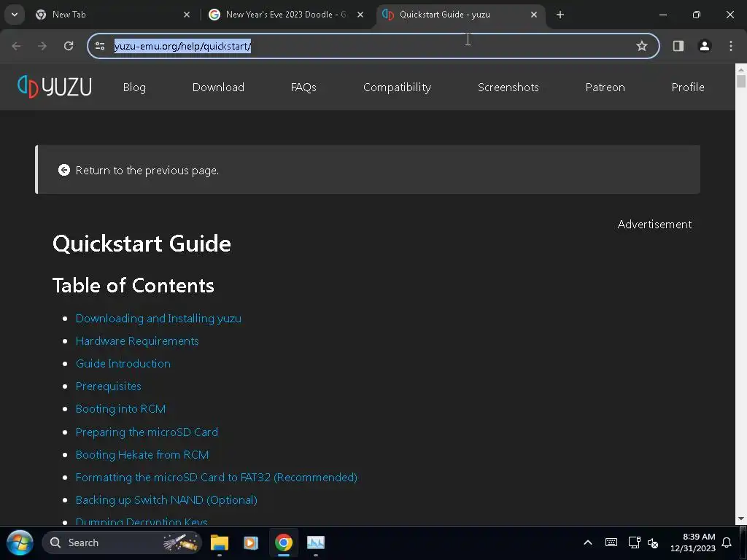The height and width of the screenshot is (560, 747).
Task: Bookmark this page with the star icon
Action: pos(642,46)
